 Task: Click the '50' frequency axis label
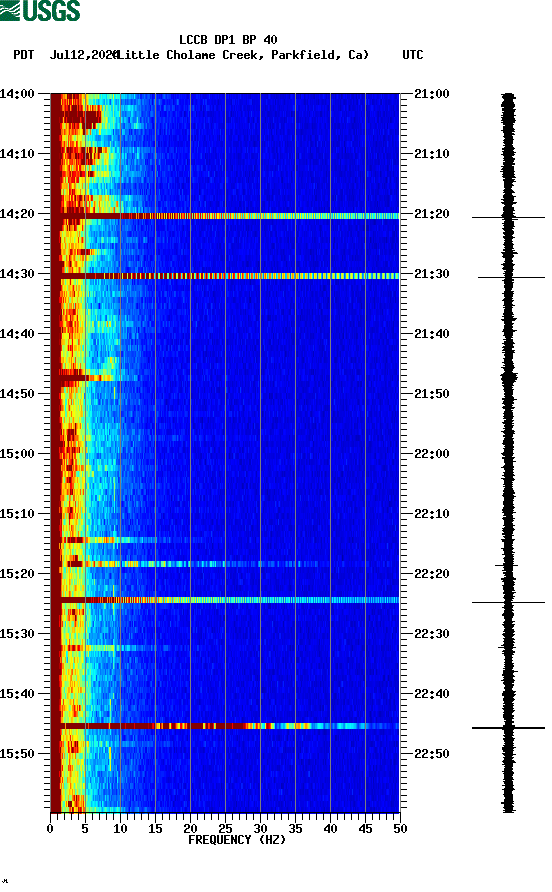point(400,829)
